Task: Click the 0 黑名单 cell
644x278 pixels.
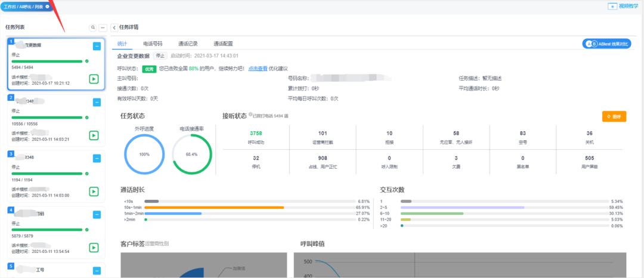Action: (522, 162)
